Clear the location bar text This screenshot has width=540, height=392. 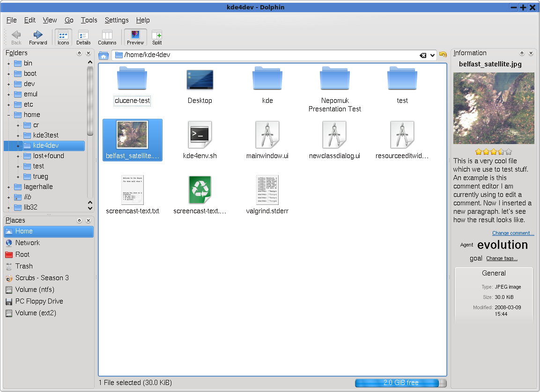(423, 55)
